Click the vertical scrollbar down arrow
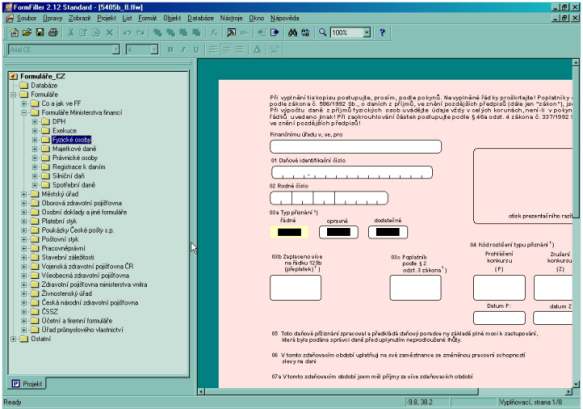Screen dimensions: 583x409 576,385
